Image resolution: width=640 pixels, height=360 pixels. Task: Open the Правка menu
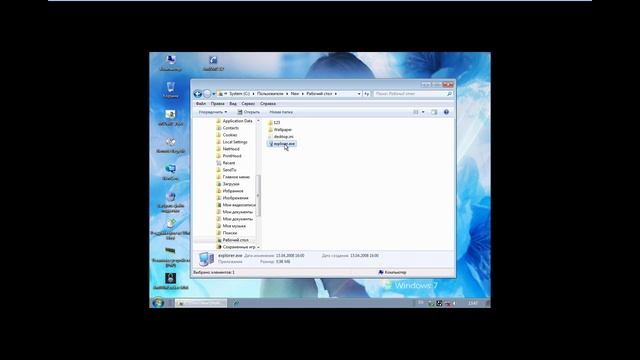(x=218, y=104)
